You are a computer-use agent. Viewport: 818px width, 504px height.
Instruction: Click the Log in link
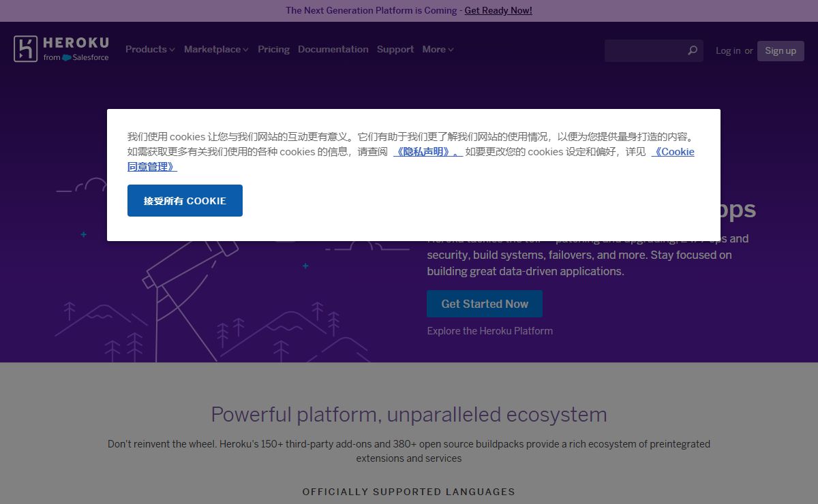[x=728, y=50]
